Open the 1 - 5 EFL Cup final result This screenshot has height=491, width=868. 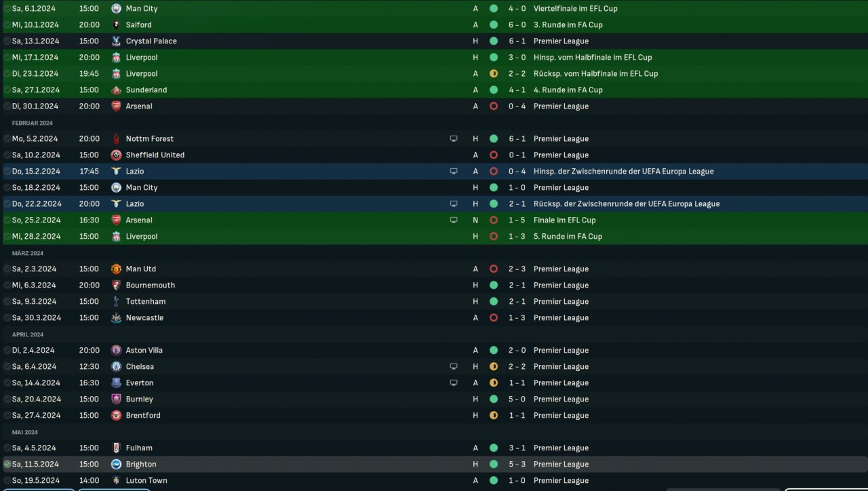[x=517, y=220]
